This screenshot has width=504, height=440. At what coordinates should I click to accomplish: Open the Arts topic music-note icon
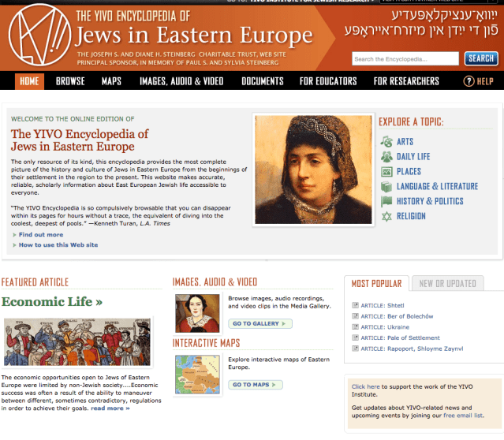coord(386,141)
